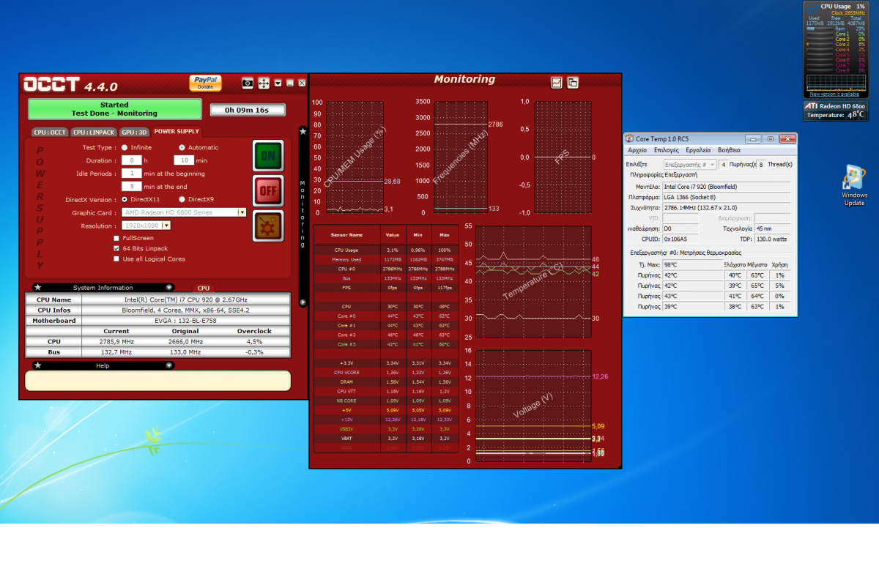Click the star icon beside Help

(38, 365)
